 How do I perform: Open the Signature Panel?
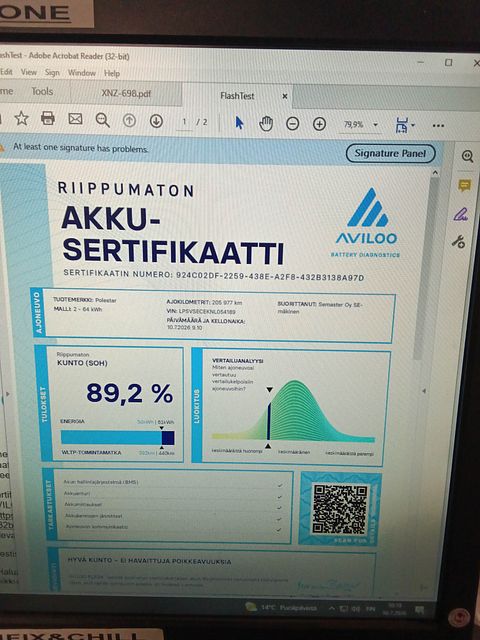(390, 153)
